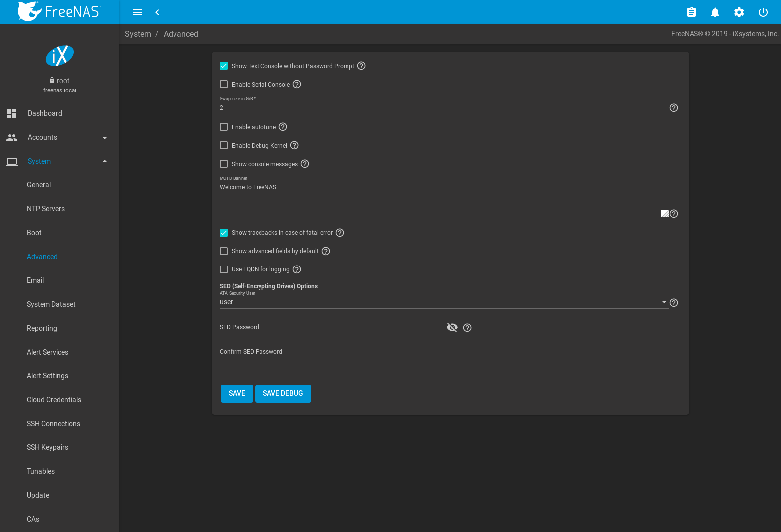Show help for Enable autotune
781x532 pixels.
point(283,127)
